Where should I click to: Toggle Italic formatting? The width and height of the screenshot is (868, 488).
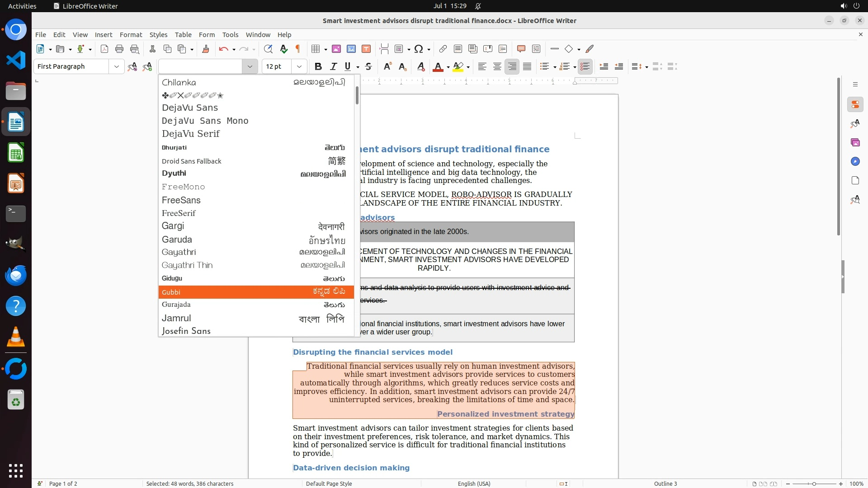(333, 66)
